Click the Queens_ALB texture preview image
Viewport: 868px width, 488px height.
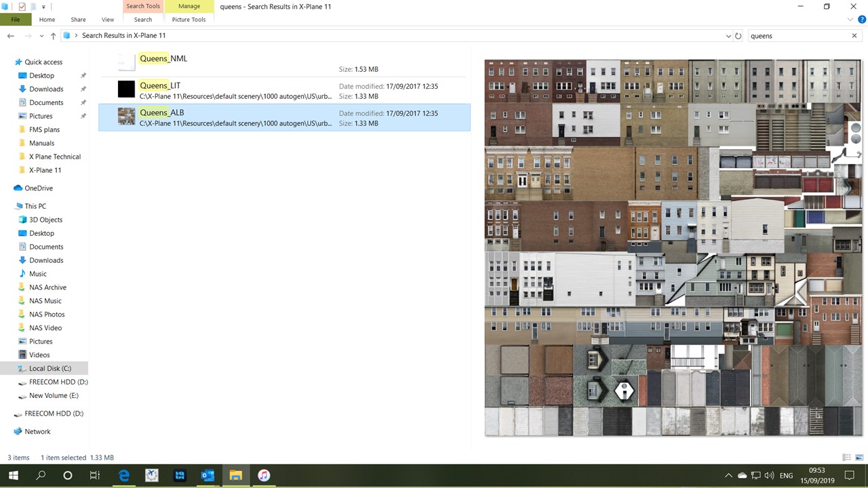[673, 247]
